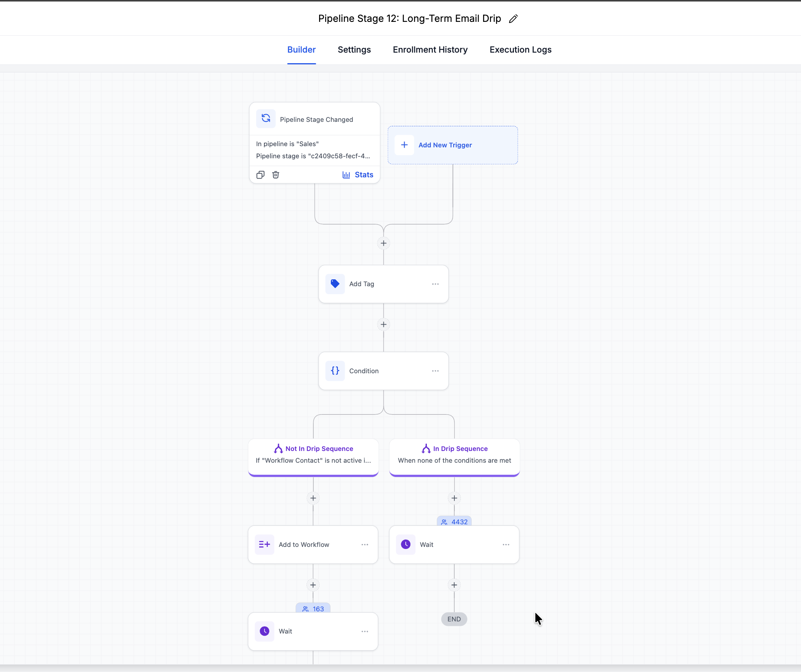Open trigger Stats
This screenshot has width=801, height=672.
358,175
